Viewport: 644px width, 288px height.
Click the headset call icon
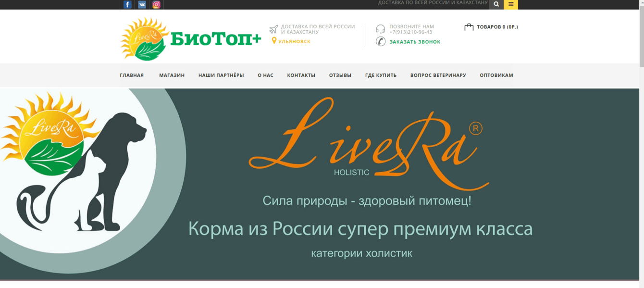[x=380, y=29]
